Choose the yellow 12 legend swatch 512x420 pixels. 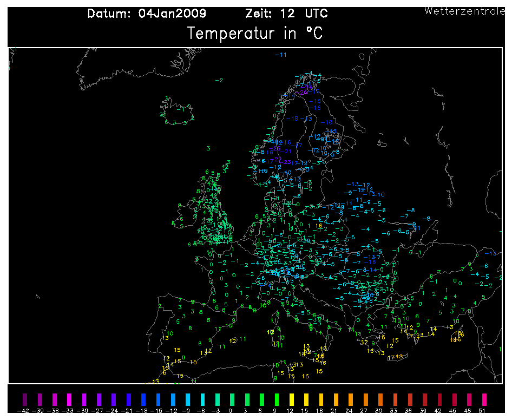(292, 400)
